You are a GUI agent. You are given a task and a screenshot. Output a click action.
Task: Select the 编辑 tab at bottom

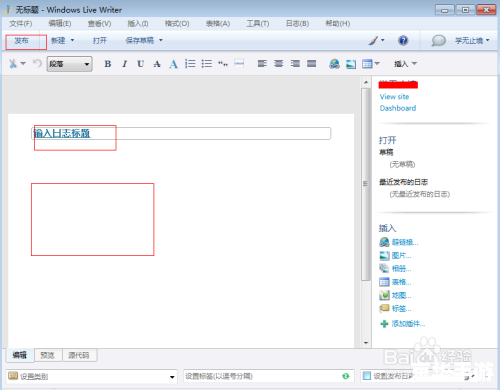(20, 355)
